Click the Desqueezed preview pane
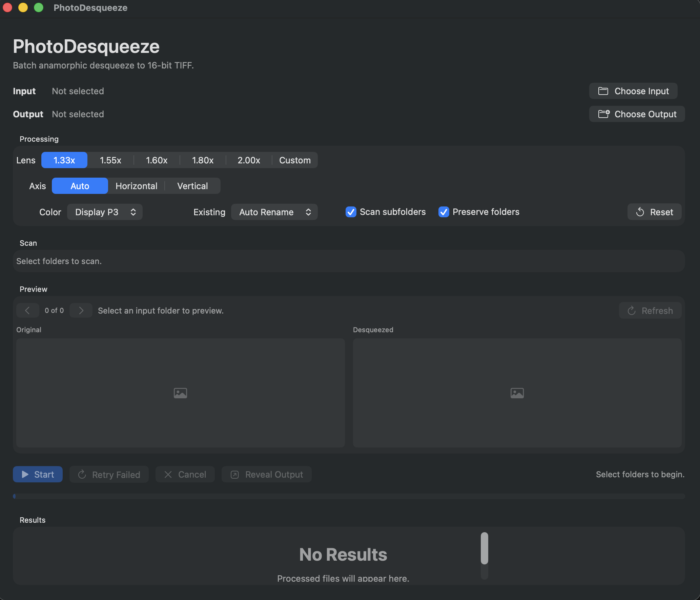The image size is (700, 600). pos(517,393)
